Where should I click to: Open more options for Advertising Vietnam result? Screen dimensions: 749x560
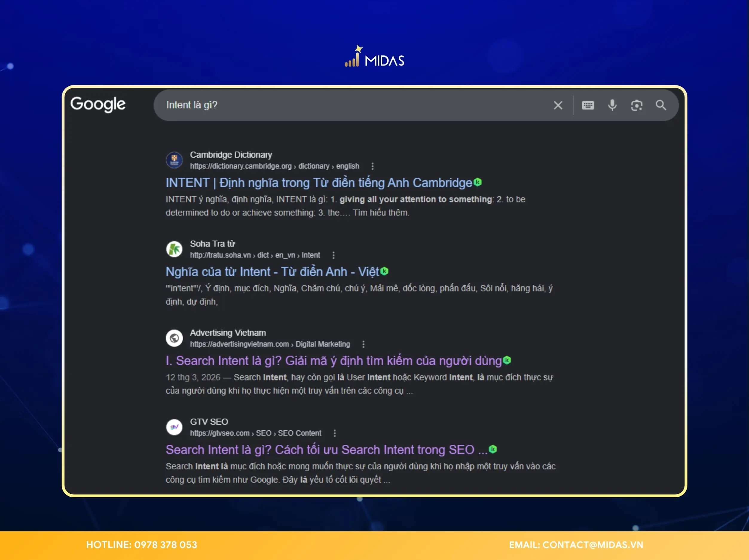pos(363,344)
